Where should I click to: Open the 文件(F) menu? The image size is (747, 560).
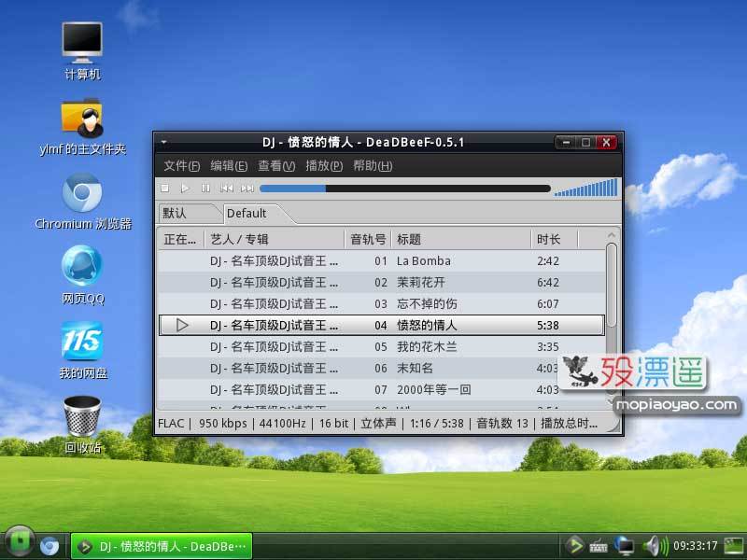pyautogui.click(x=181, y=166)
